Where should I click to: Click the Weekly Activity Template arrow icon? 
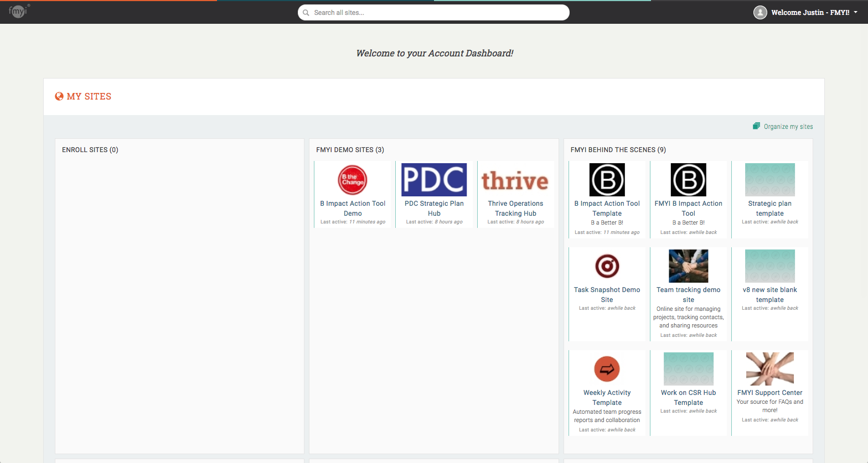[x=607, y=369]
